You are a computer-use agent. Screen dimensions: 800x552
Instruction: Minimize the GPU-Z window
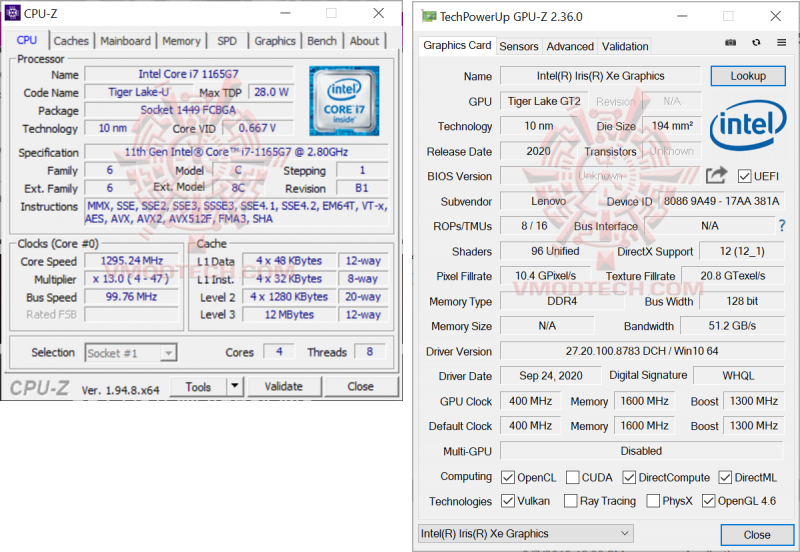pos(682,16)
